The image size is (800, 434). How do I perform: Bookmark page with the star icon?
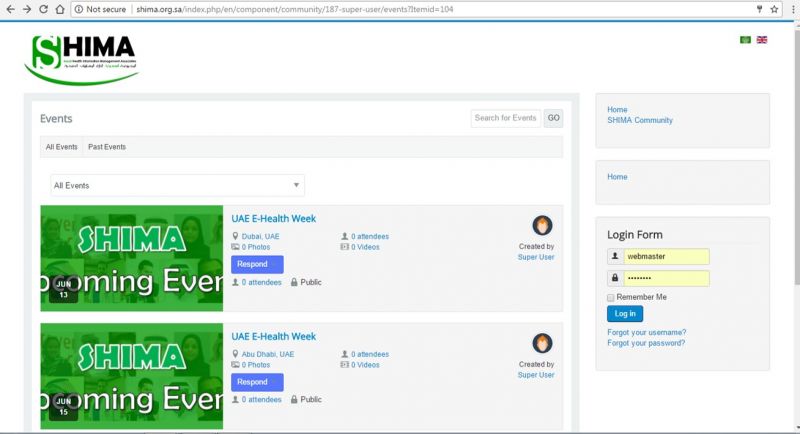(774, 9)
